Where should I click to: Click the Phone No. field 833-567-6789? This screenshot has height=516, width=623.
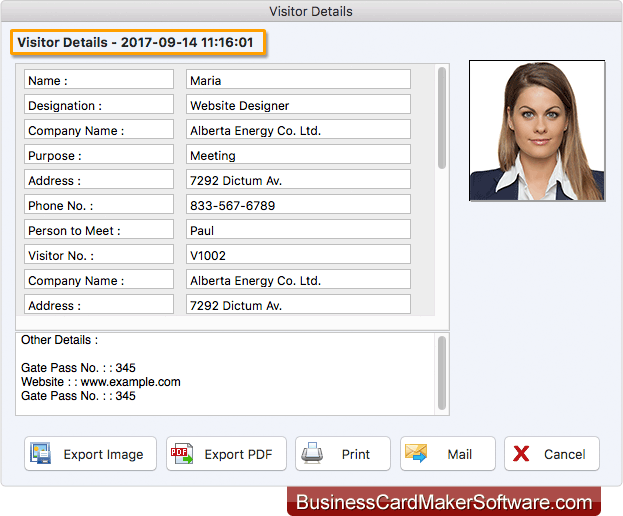point(298,205)
